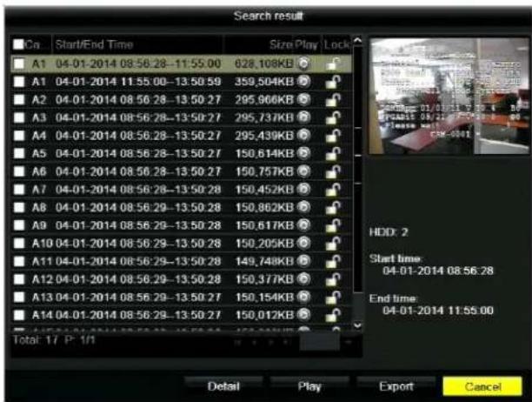Select the A8 recording checkbox
The image size is (532, 402).
click(19, 207)
